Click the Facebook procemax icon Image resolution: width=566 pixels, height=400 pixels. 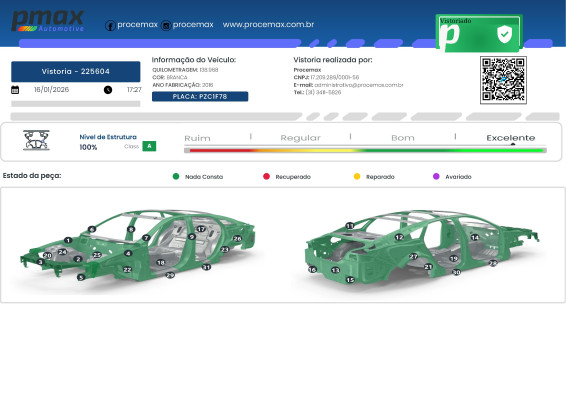tap(110, 26)
